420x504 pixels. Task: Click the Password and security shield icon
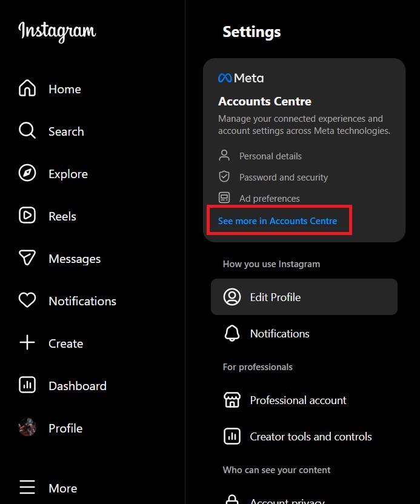[x=224, y=176]
